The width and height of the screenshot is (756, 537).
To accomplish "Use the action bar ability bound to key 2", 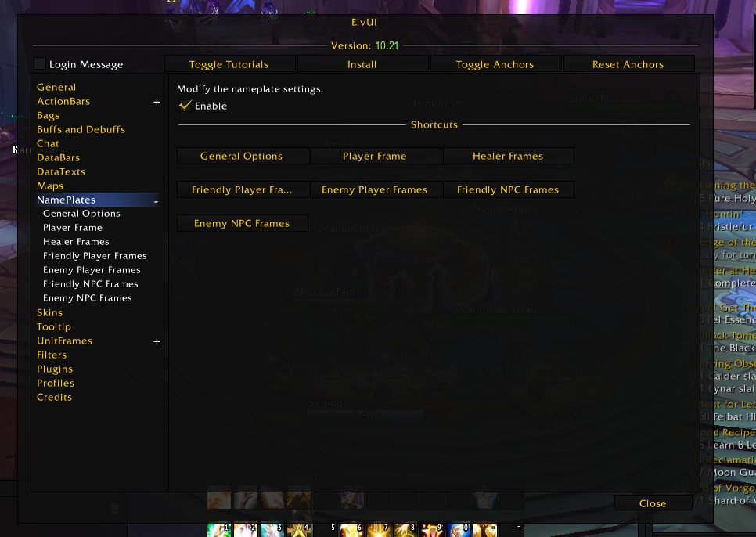I will [x=246, y=530].
